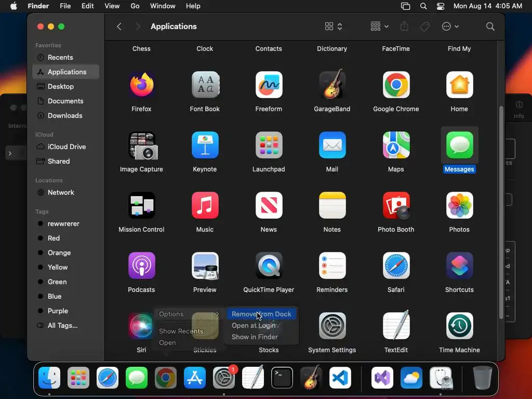Select the Purple tag in sidebar

(x=66, y=311)
